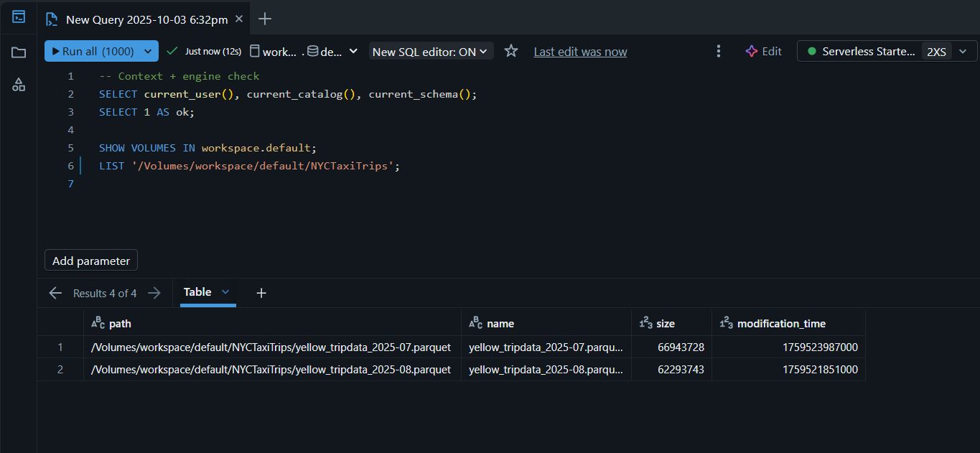
Task: Click line number 7 in gutter
Action: pos(70,184)
